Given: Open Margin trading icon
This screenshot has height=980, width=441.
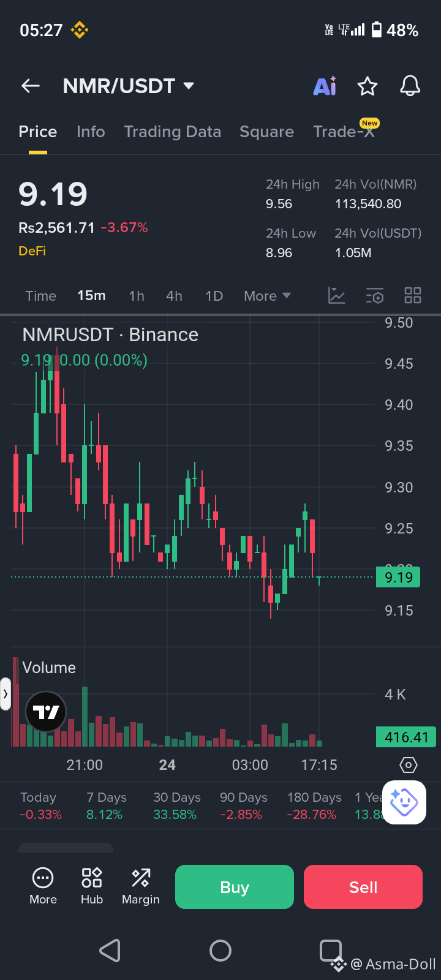Looking at the screenshot, I should pos(141,878).
